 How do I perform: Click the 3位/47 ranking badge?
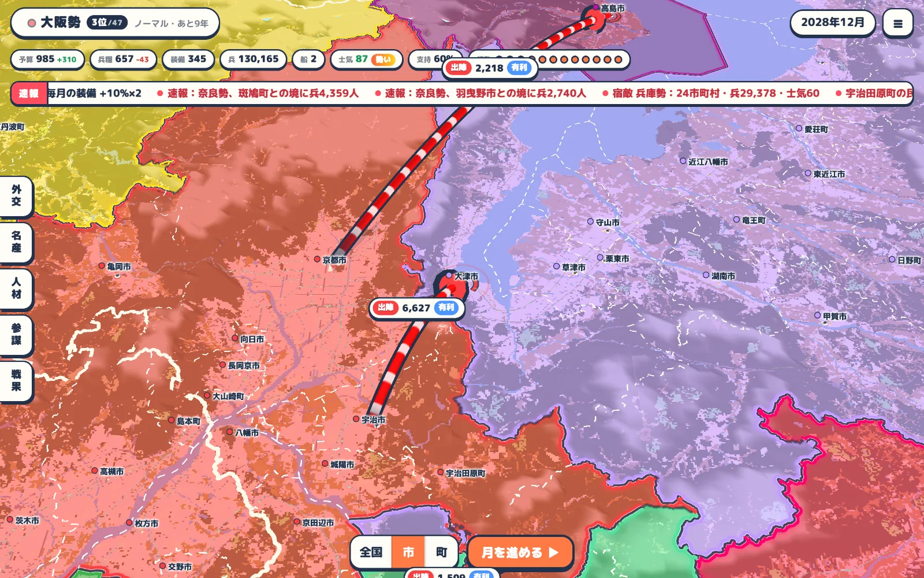(107, 23)
